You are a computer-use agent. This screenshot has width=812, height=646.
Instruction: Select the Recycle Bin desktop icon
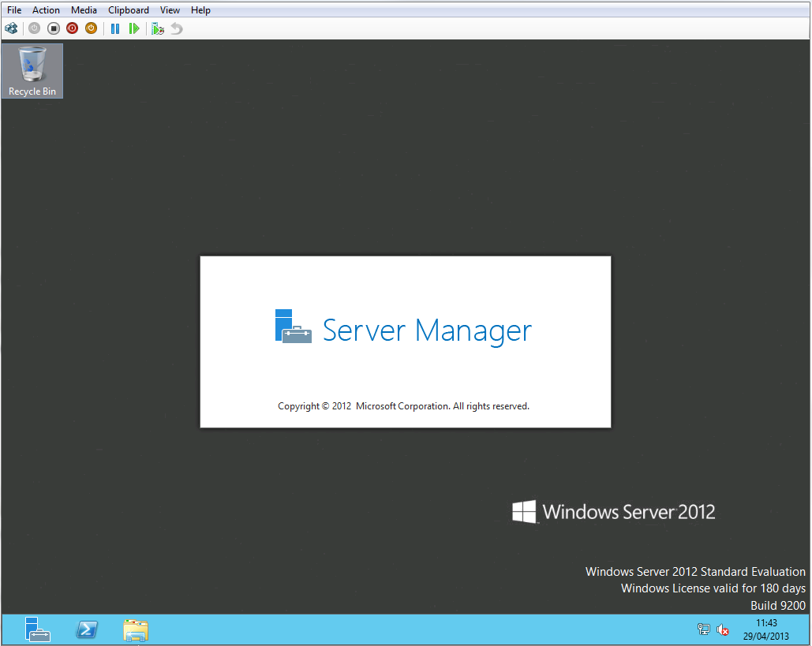(32, 71)
